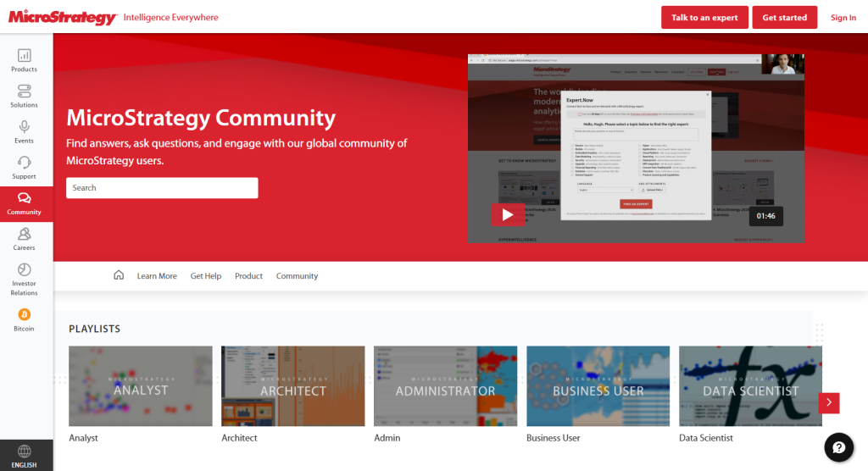
Task: Click the Get started button
Action: coord(784,17)
